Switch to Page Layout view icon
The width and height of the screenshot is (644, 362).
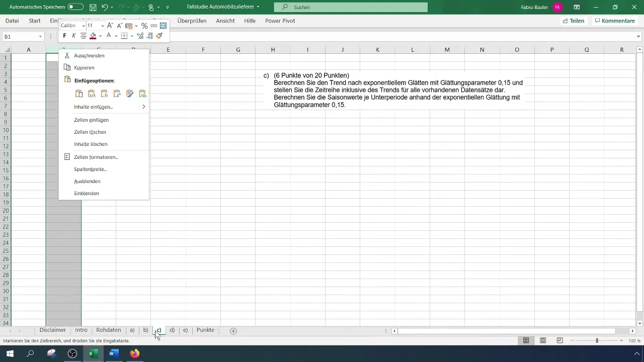[x=543, y=340]
